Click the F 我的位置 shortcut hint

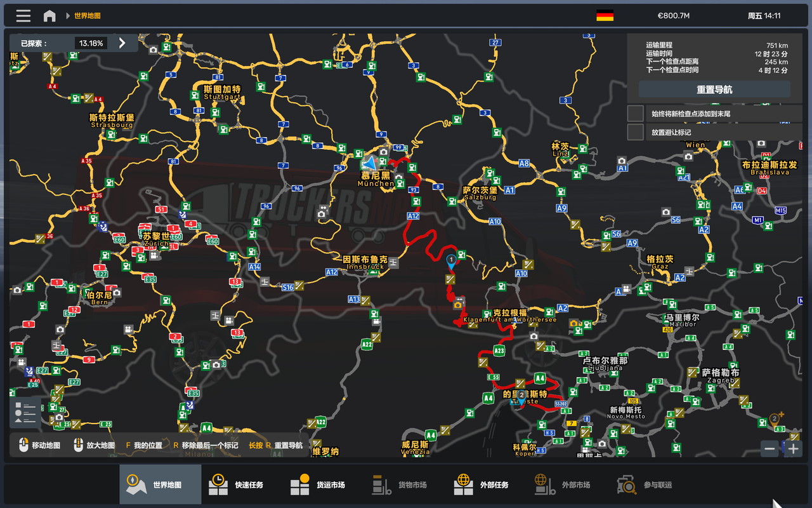point(144,445)
